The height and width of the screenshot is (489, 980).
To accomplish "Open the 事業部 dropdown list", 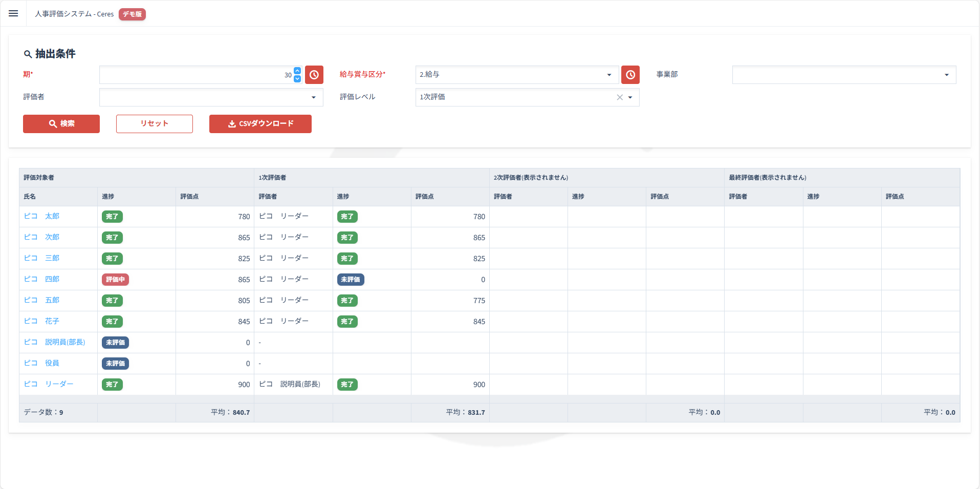I will [x=946, y=75].
